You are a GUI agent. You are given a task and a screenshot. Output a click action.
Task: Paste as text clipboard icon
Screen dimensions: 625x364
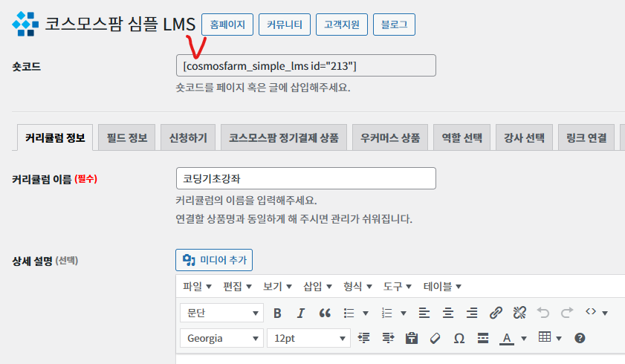pos(412,338)
